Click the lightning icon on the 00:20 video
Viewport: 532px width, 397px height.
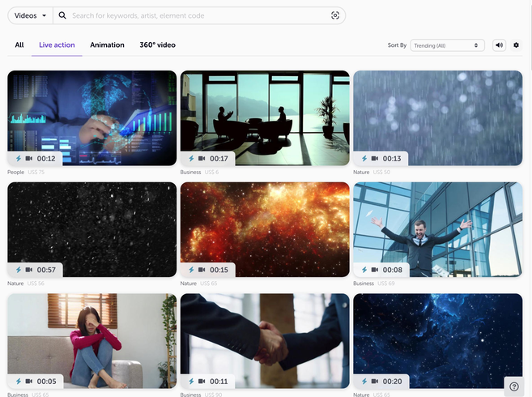pyautogui.click(x=364, y=381)
